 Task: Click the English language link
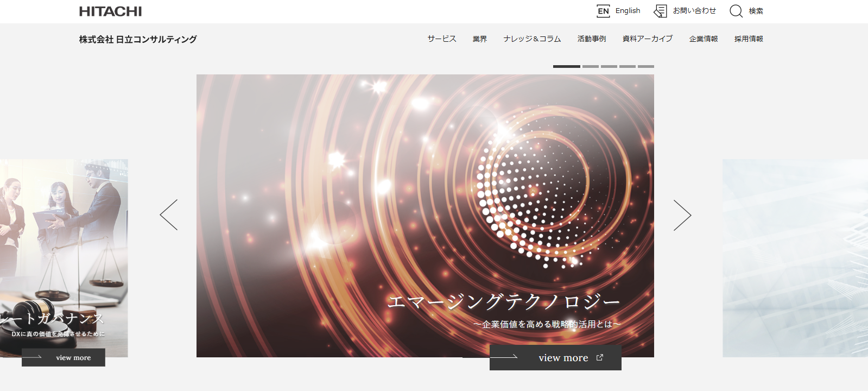pyautogui.click(x=628, y=11)
